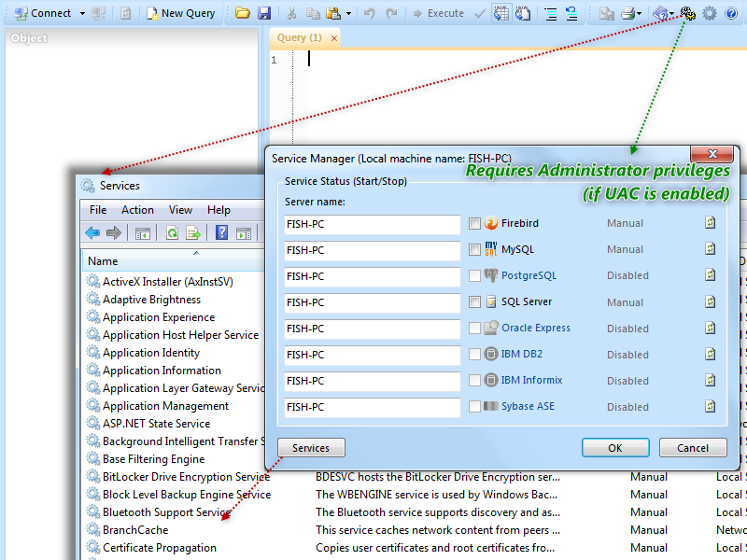Run the query with the Execute button
747x560 pixels.
pyautogui.click(x=438, y=13)
